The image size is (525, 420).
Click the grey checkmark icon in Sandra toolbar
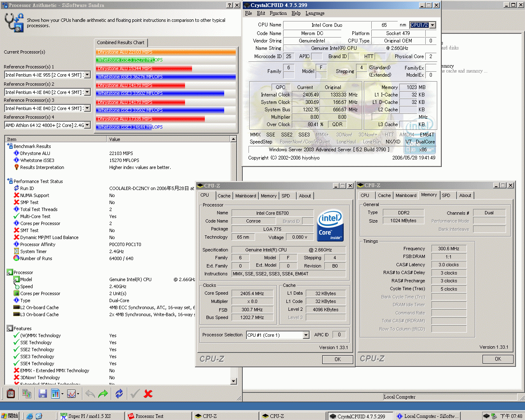[135, 394]
